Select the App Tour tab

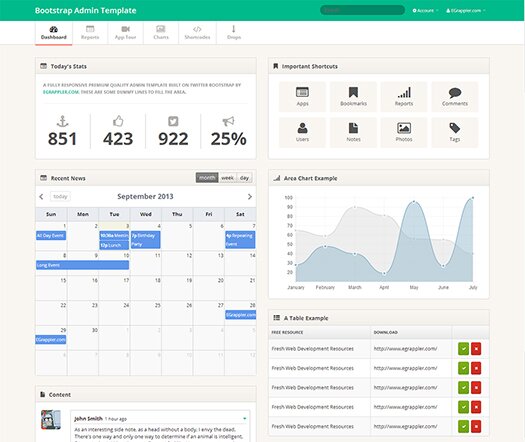(x=126, y=33)
